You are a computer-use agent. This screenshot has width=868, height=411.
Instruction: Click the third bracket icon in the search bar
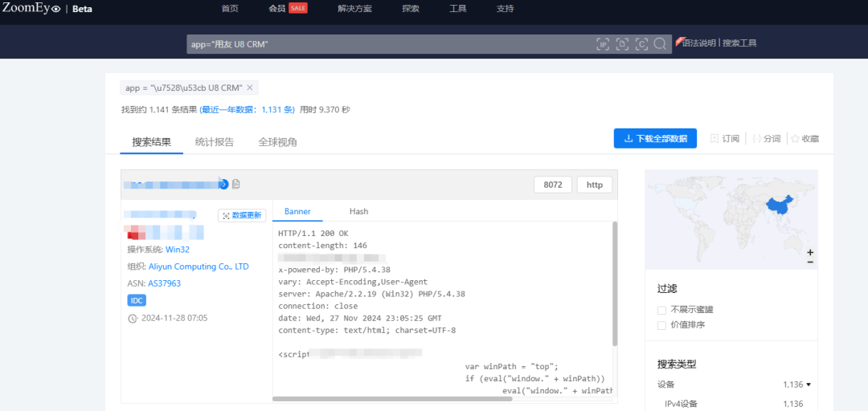pyautogui.click(x=641, y=45)
